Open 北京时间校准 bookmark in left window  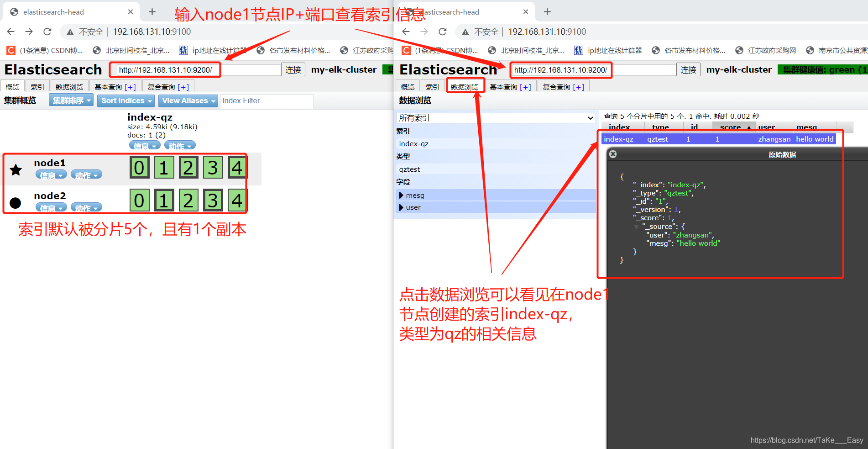(131, 50)
